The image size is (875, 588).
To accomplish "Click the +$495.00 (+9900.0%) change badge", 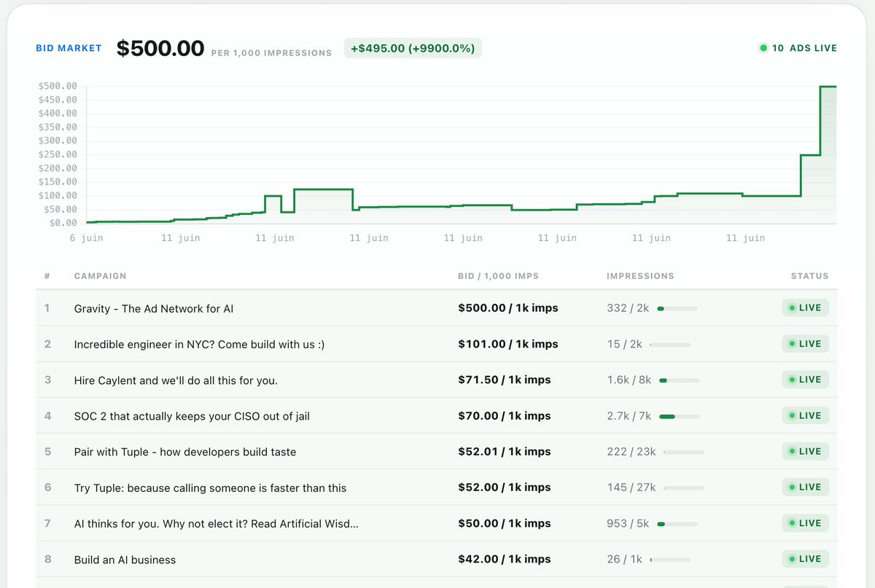I will [413, 49].
